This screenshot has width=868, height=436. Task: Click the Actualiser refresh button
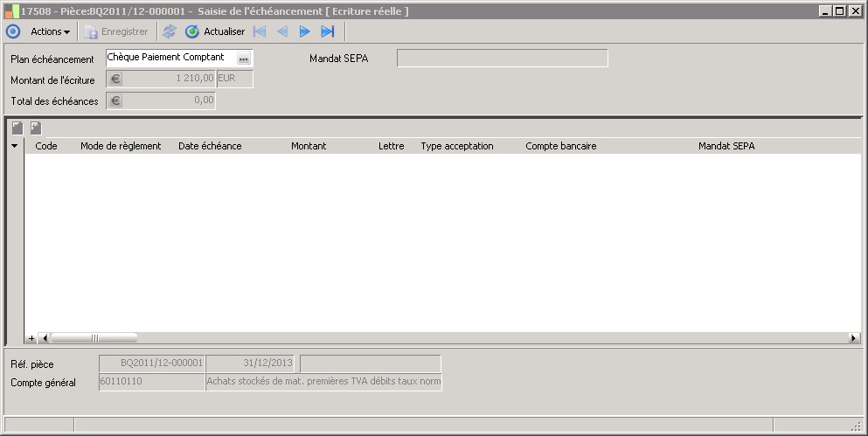[x=215, y=31]
